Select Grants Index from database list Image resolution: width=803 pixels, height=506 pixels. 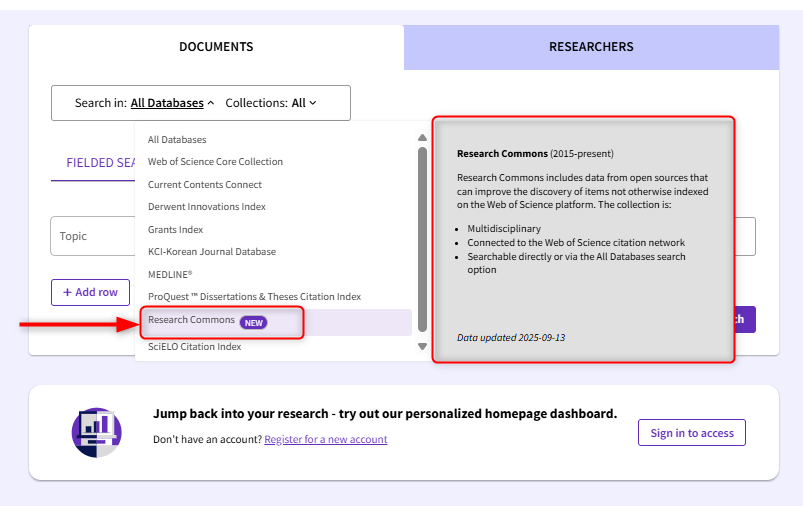pyautogui.click(x=176, y=230)
